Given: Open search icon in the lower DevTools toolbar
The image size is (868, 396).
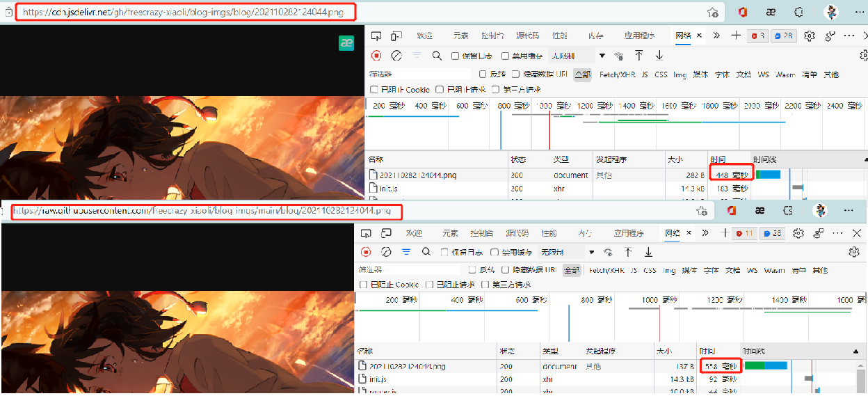Looking at the screenshot, I should (x=426, y=252).
